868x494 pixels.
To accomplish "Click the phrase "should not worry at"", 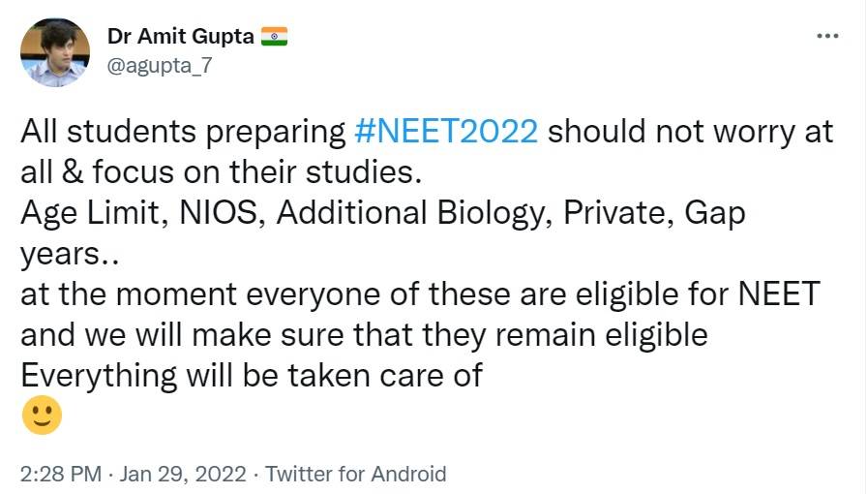I will click(x=690, y=132).
